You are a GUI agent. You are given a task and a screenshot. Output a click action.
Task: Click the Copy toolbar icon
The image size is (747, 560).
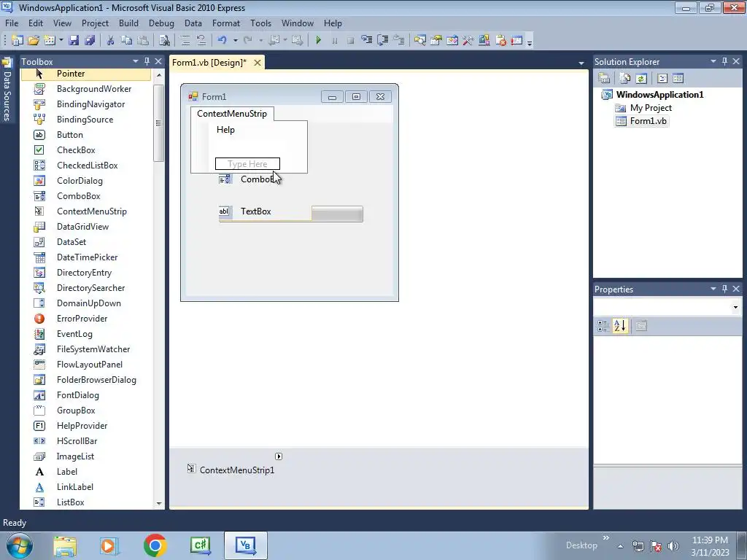click(x=126, y=41)
